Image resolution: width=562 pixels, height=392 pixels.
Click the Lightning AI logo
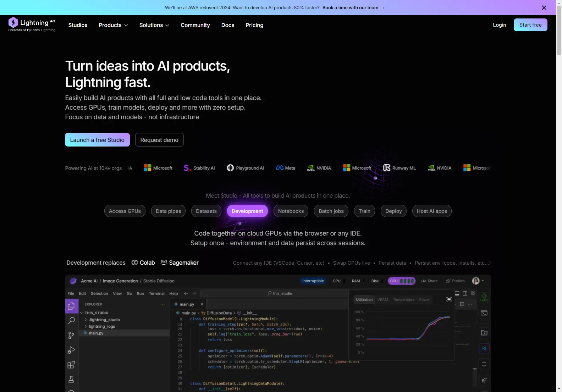tap(32, 24)
